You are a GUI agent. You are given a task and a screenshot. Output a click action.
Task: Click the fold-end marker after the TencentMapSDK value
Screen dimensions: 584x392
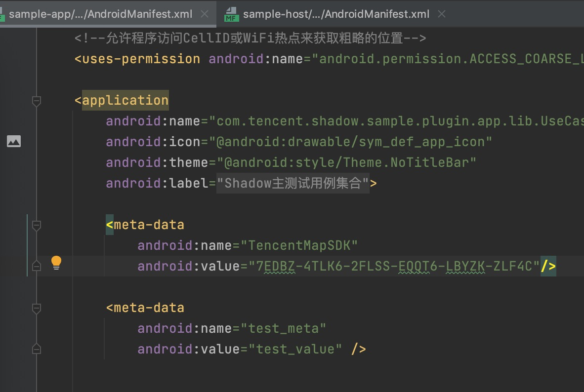(36, 266)
